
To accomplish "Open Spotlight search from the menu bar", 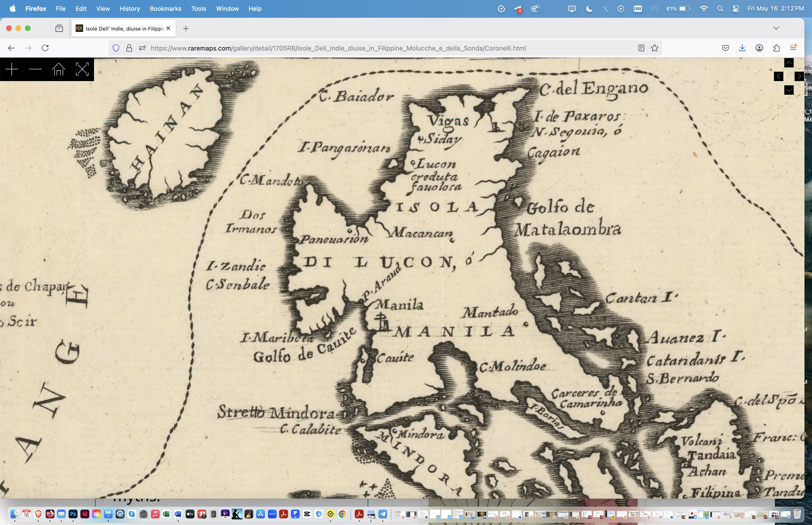I will (x=720, y=9).
